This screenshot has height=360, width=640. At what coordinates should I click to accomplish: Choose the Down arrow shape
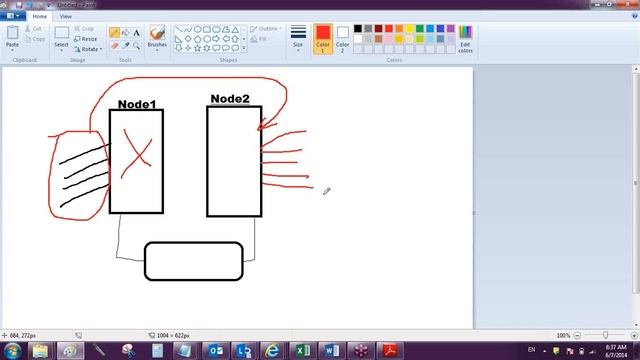[x=178, y=48]
